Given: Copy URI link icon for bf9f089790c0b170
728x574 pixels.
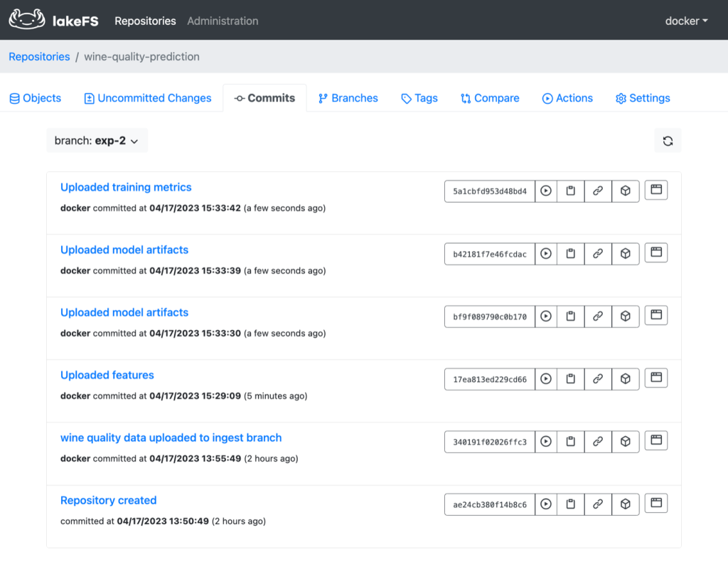Looking at the screenshot, I should point(598,317).
